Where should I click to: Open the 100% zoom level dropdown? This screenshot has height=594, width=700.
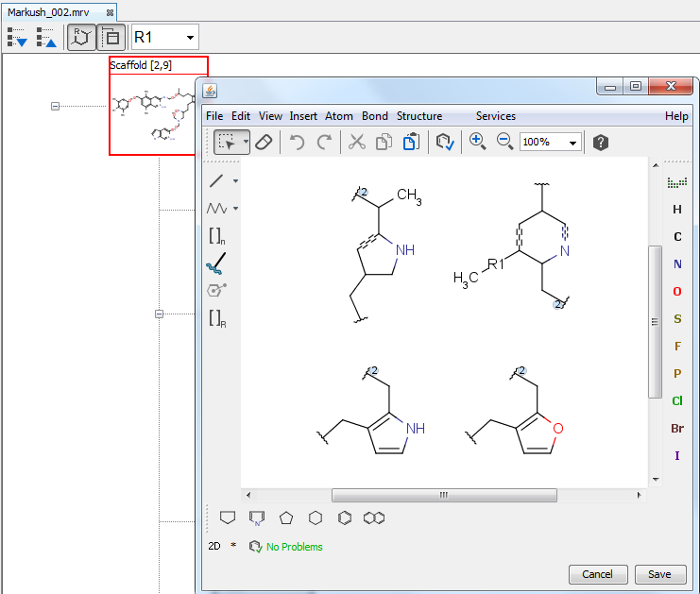(x=573, y=143)
